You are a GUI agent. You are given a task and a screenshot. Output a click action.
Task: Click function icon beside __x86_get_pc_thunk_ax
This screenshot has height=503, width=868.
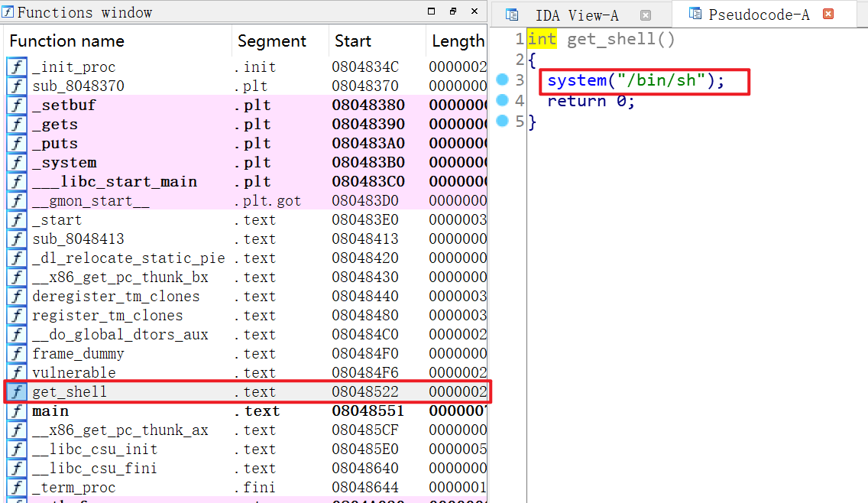pyautogui.click(x=17, y=430)
